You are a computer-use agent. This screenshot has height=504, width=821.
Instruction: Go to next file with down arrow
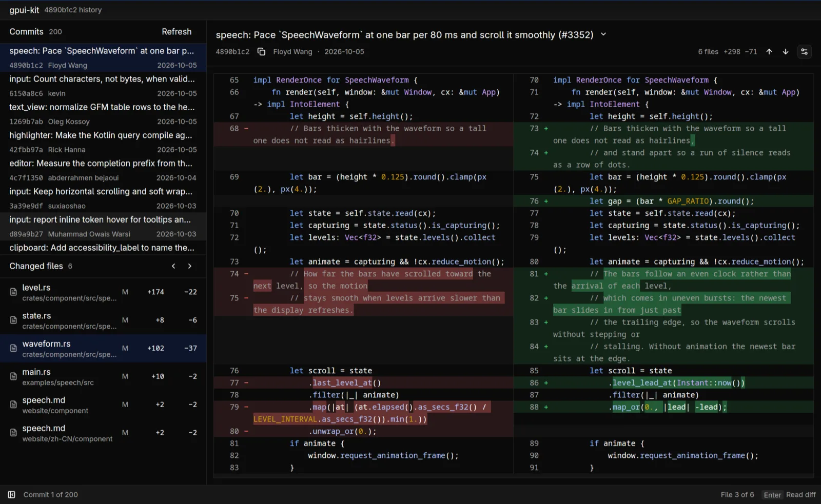tap(786, 52)
